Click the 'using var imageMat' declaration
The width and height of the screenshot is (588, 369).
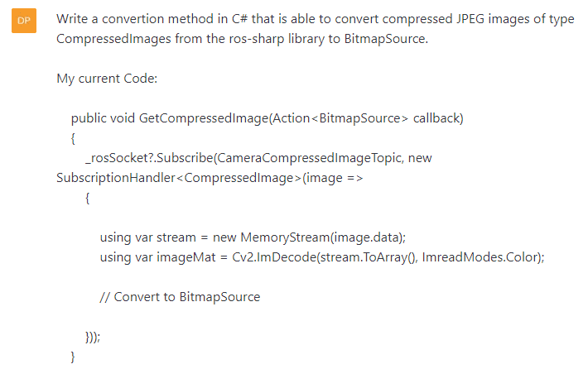158,257
